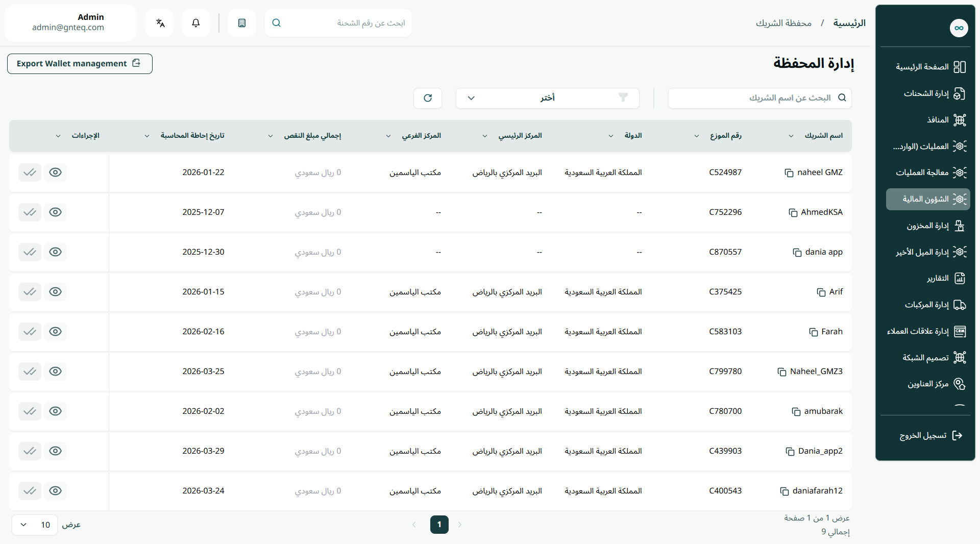Image resolution: width=980 pixels, height=544 pixels.
Task: Click double-check icon for Farah row
Action: point(30,332)
